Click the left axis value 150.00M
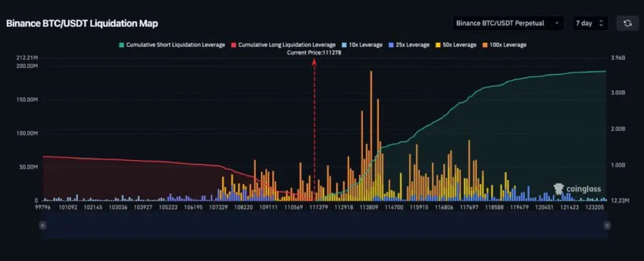644x261 pixels. pos(28,100)
